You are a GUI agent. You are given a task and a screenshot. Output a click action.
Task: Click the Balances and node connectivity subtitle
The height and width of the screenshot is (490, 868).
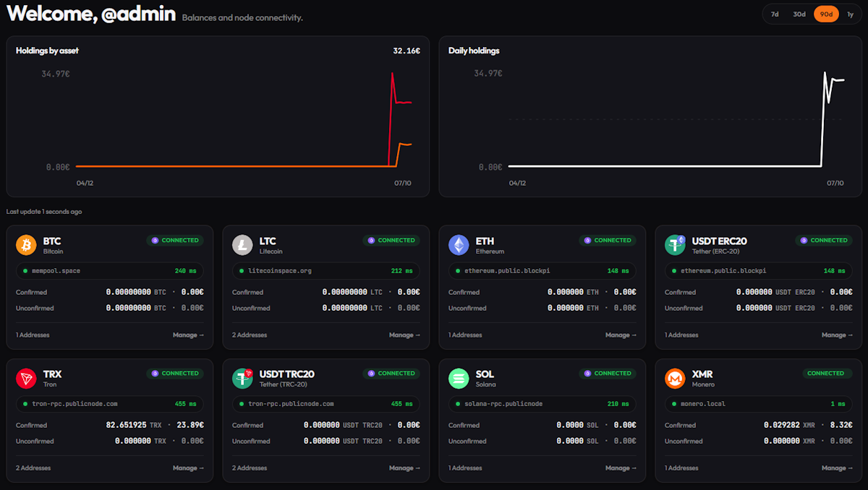[x=242, y=17]
